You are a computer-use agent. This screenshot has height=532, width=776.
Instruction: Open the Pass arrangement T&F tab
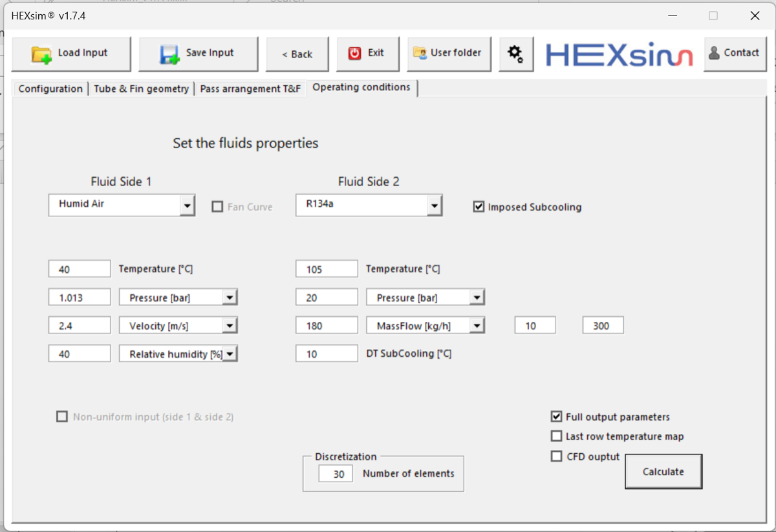pos(250,89)
